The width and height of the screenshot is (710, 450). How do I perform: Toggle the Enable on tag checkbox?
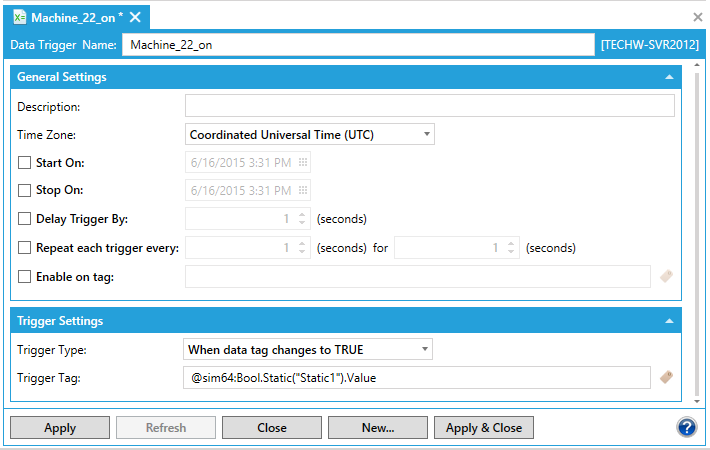coord(25,277)
